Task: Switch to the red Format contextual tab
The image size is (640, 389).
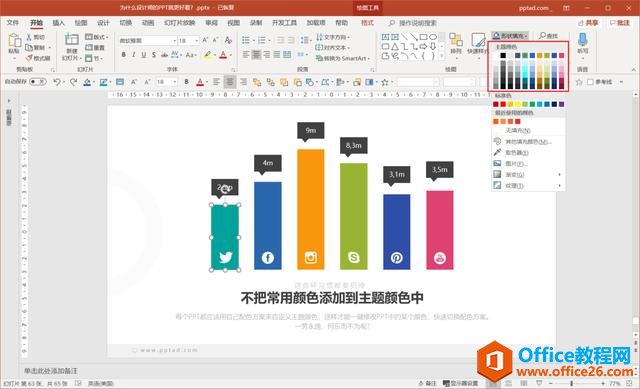Action: [x=367, y=23]
